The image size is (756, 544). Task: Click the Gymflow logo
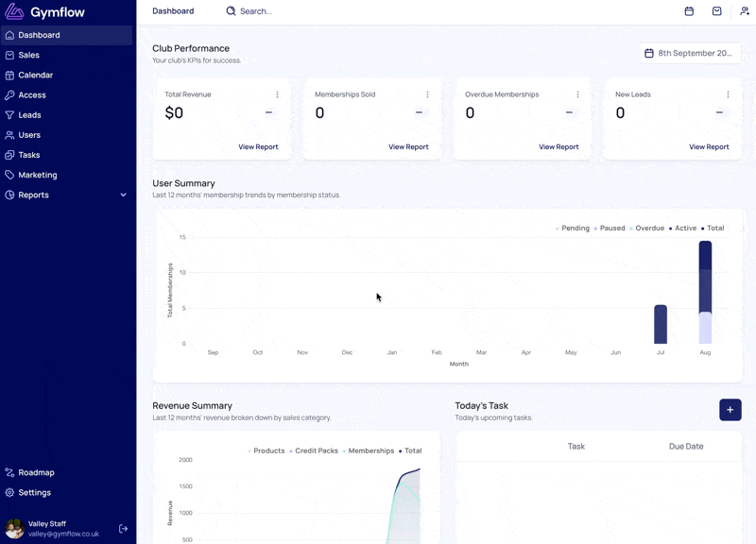(44, 12)
